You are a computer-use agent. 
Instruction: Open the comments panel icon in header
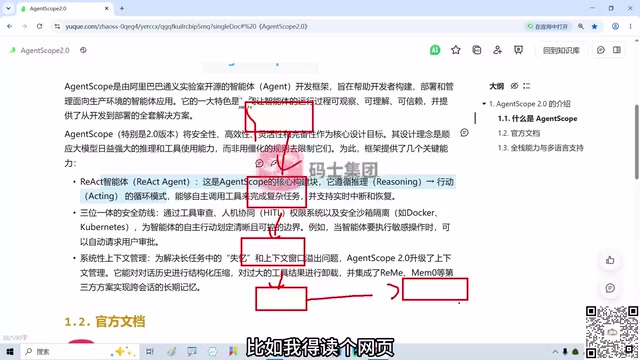[600, 50]
